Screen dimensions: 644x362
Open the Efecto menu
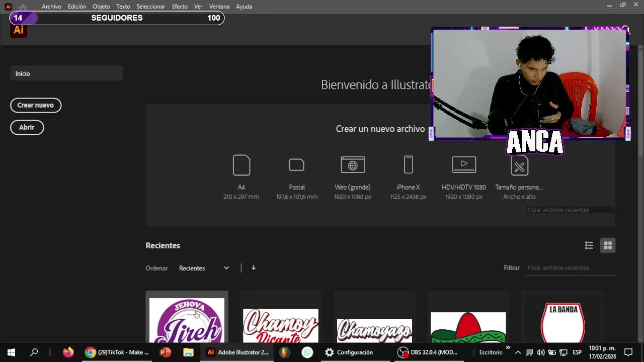coord(180,7)
